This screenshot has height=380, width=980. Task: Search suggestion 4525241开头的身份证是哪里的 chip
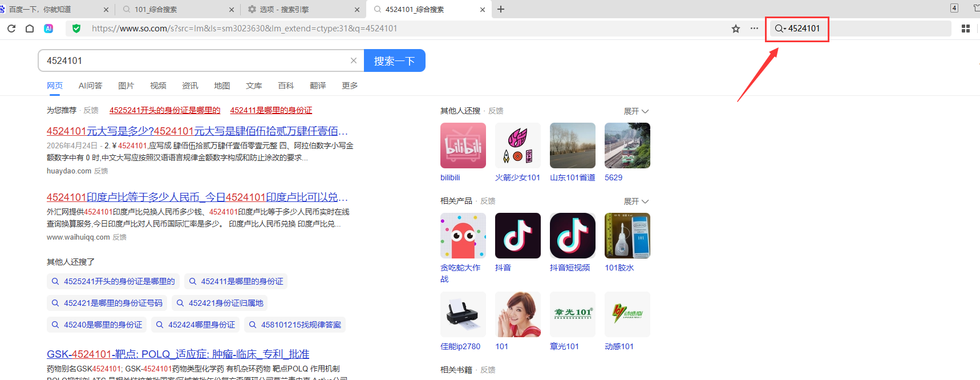(113, 281)
